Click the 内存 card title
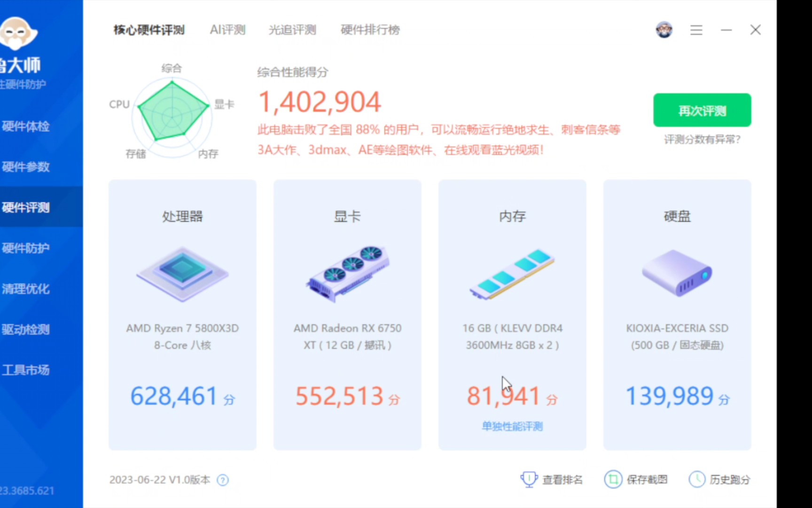Screen dimensions: 812x508 [x=512, y=216]
